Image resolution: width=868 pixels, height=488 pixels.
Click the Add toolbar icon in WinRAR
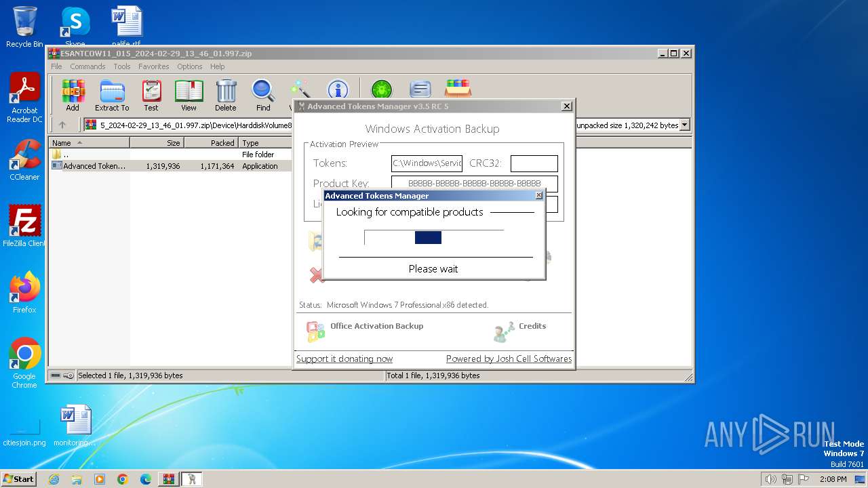pyautogui.click(x=73, y=96)
